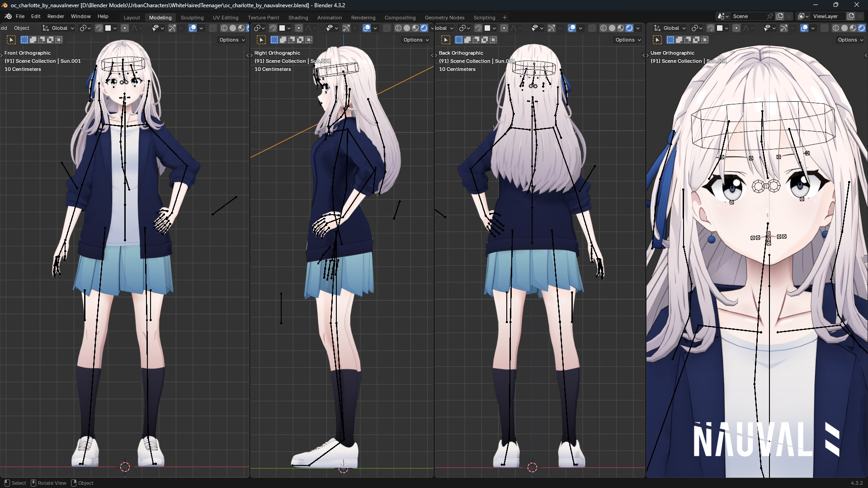
Task: Toggle overlays display in User viewport
Action: click(x=804, y=28)
